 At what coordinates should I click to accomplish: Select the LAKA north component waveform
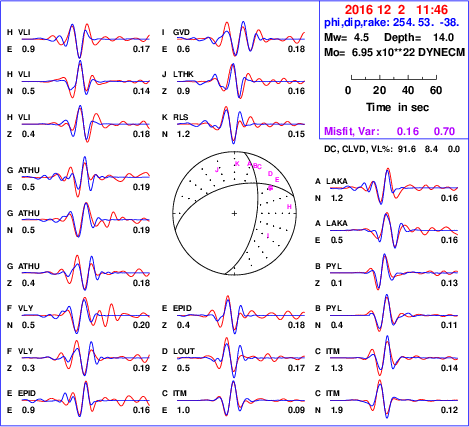pyautogui.click(x=394, y=188)
